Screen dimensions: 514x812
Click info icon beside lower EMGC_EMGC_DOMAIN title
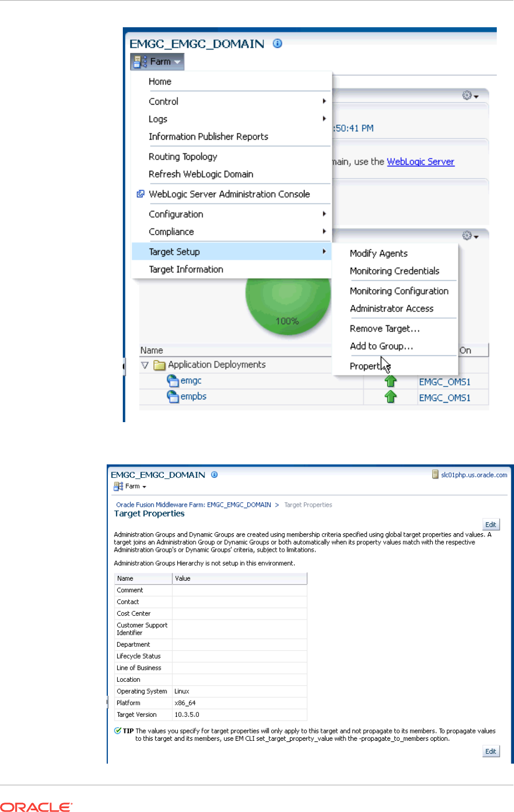pyautogui.click(x=214, y=475)
